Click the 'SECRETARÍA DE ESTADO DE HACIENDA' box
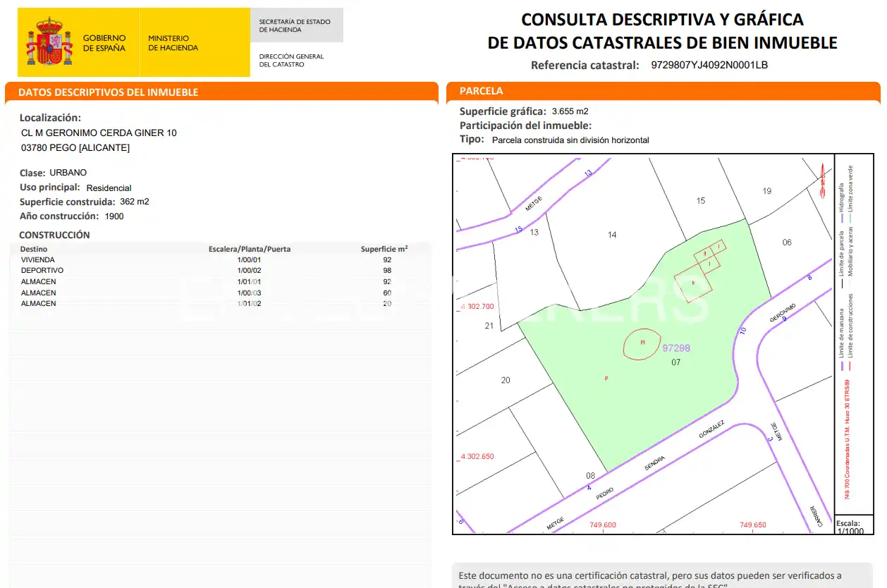Image resolution: width=887 pixels, height=588 pixels. click(297, 25)
